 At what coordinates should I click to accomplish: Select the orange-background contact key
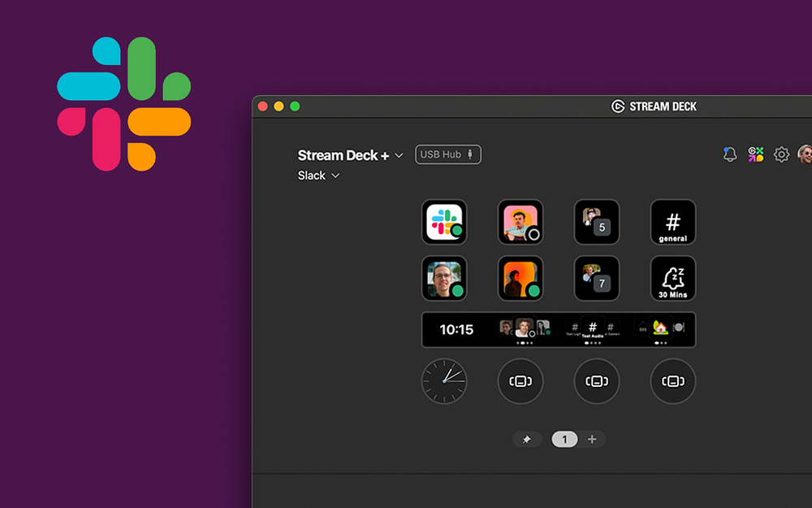click(520, 278)
